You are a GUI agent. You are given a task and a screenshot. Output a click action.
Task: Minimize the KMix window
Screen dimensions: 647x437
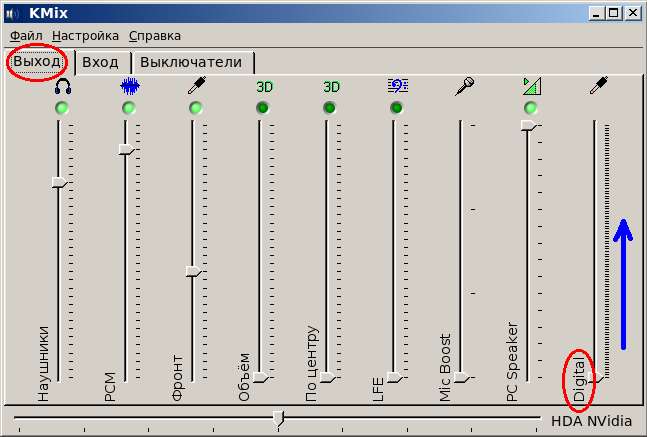(596, 14)
